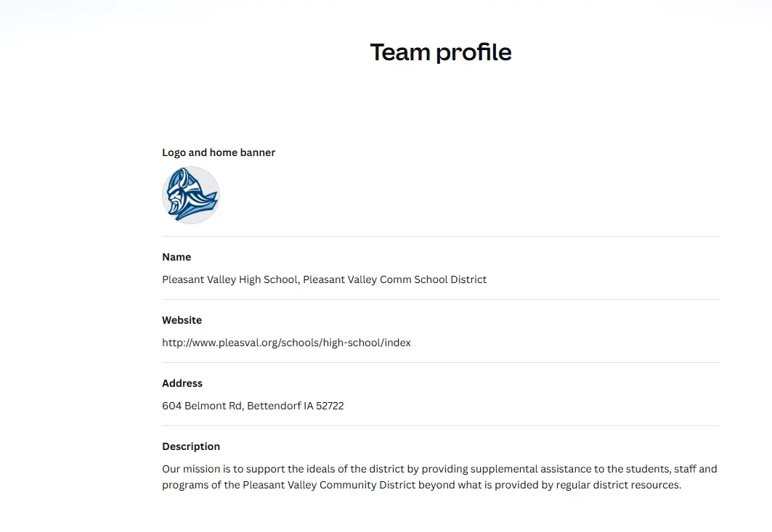Click the 52722 zip code
This screenshot has width=772, height=532.
coord(330,406)
